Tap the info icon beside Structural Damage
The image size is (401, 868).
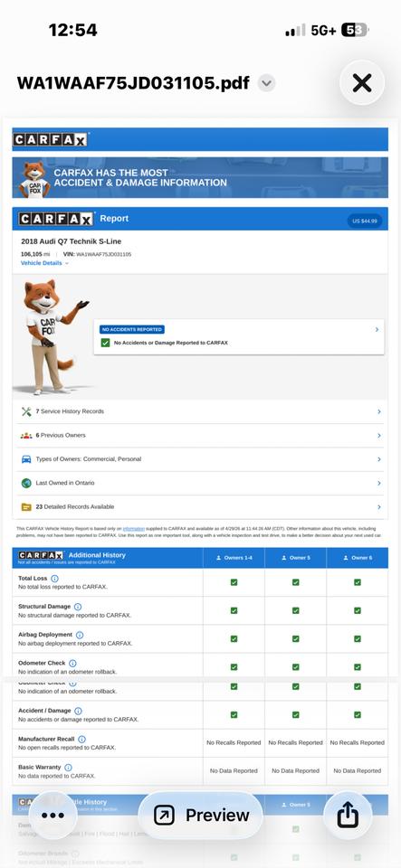tap(78, 607)
